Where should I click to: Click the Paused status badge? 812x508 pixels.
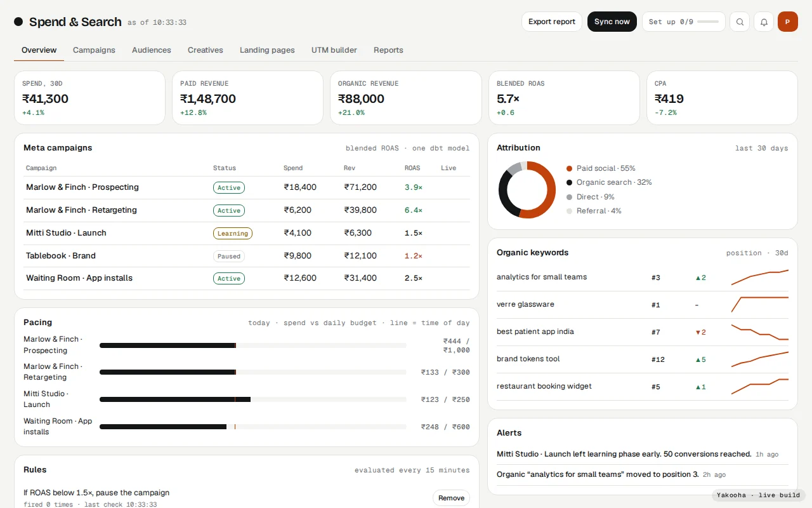point(229,256)
